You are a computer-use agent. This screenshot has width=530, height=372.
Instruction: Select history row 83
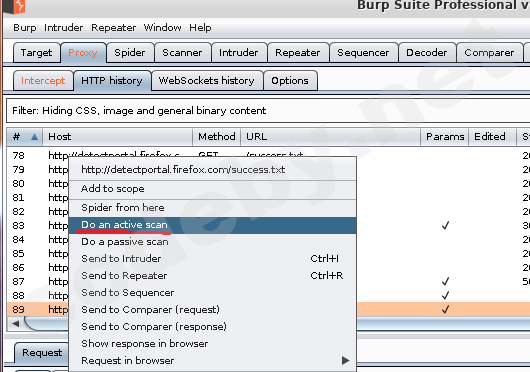click(x=18, y=226)
